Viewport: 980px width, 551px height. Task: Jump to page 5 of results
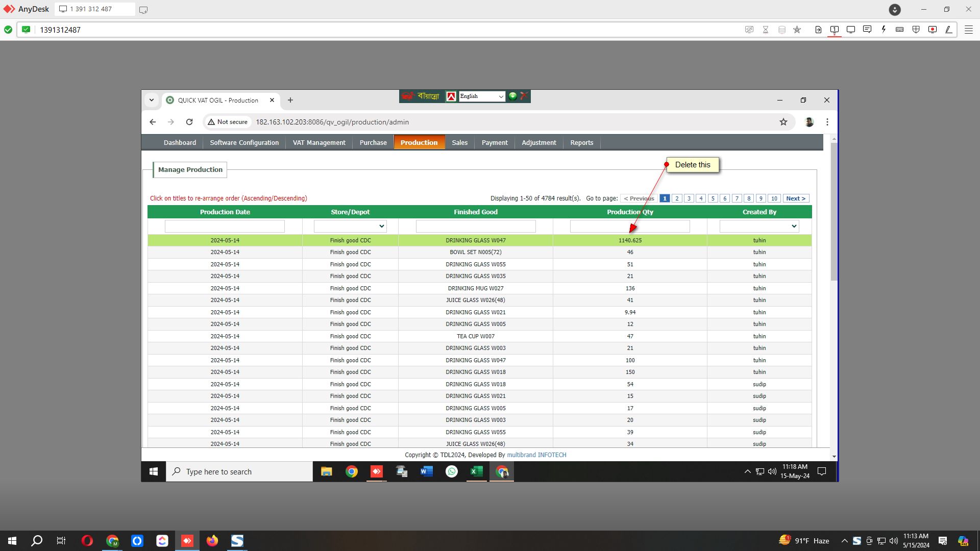(x=713, y=198)
